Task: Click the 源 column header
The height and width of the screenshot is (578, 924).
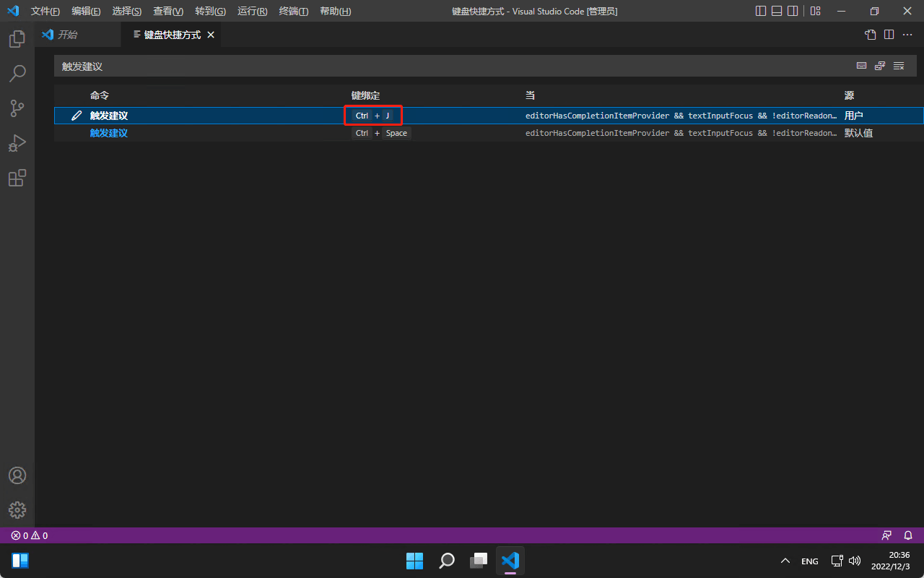Action: point(849,95)
